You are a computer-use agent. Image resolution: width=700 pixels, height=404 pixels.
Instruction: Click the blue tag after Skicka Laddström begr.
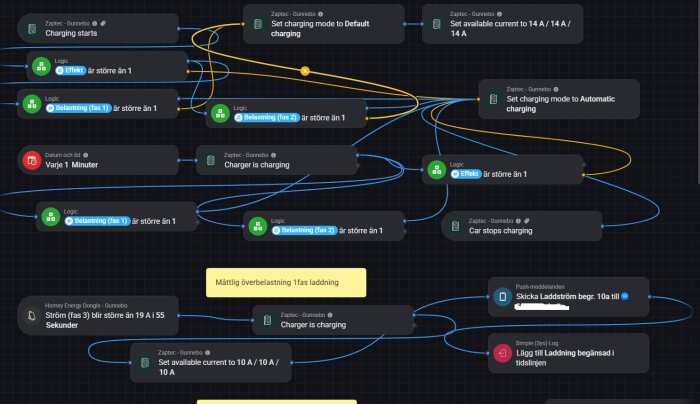[625, 296]
